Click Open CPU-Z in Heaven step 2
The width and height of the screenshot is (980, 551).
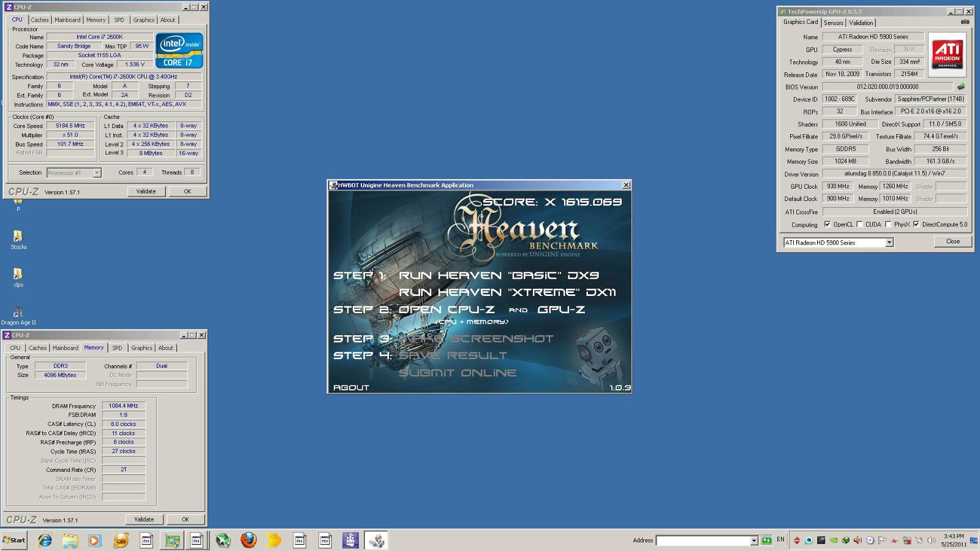(x=447, y=310)
